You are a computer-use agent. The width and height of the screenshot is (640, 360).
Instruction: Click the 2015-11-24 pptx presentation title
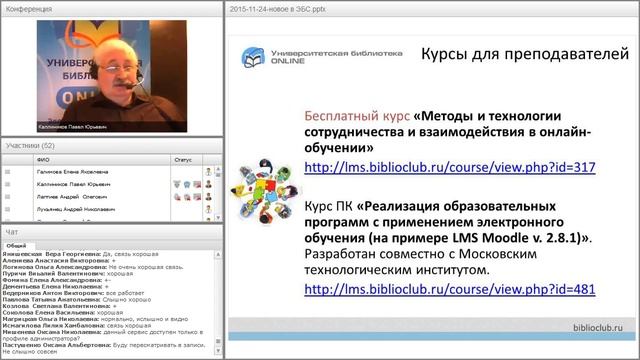point(278,9)
